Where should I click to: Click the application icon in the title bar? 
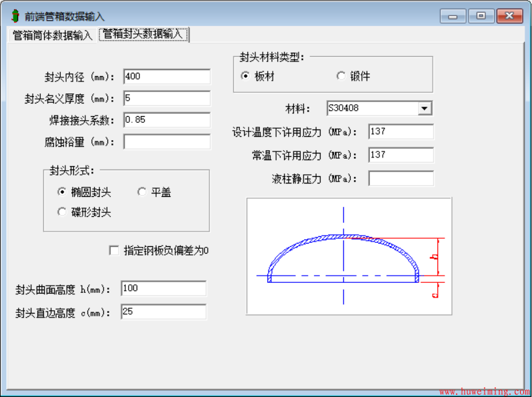pos(15,16)
